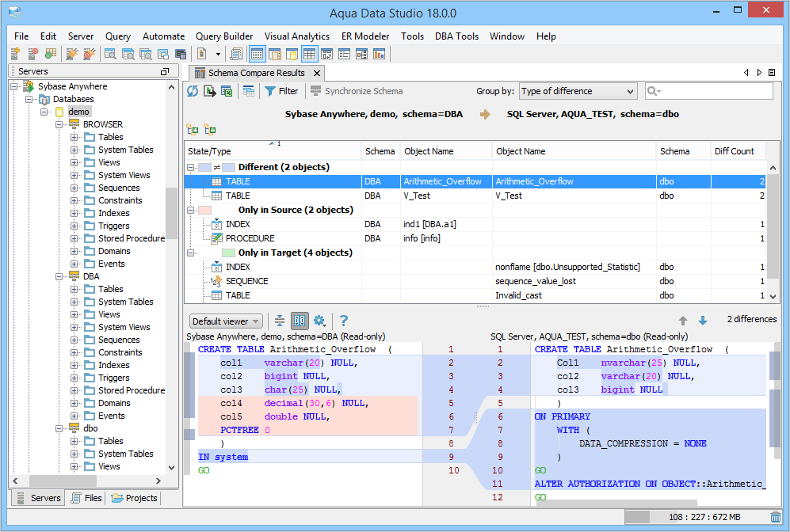Expand the Triggers node under BROWSER

74,226
